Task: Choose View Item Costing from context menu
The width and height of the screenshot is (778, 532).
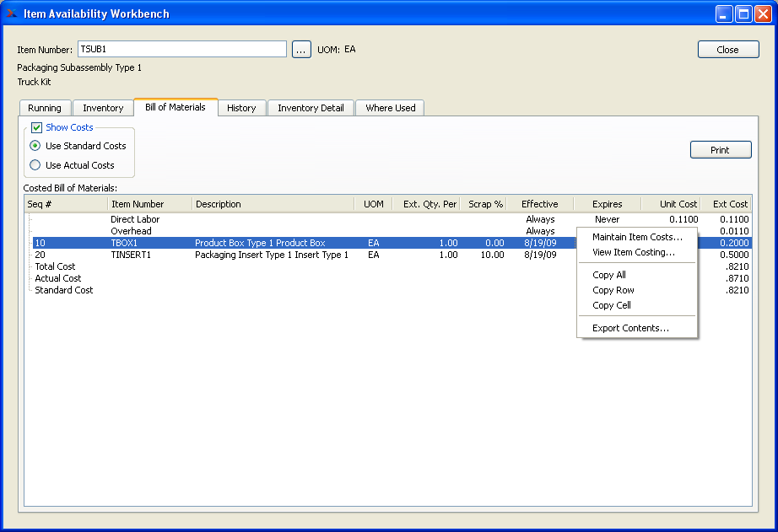Action: tap(634, 252)
